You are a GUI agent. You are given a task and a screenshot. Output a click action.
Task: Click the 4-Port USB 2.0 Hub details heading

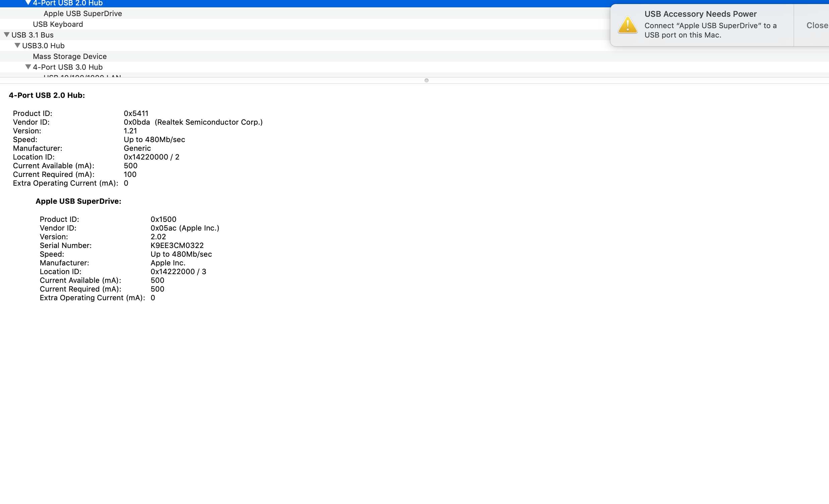click(x=47, y=95)
